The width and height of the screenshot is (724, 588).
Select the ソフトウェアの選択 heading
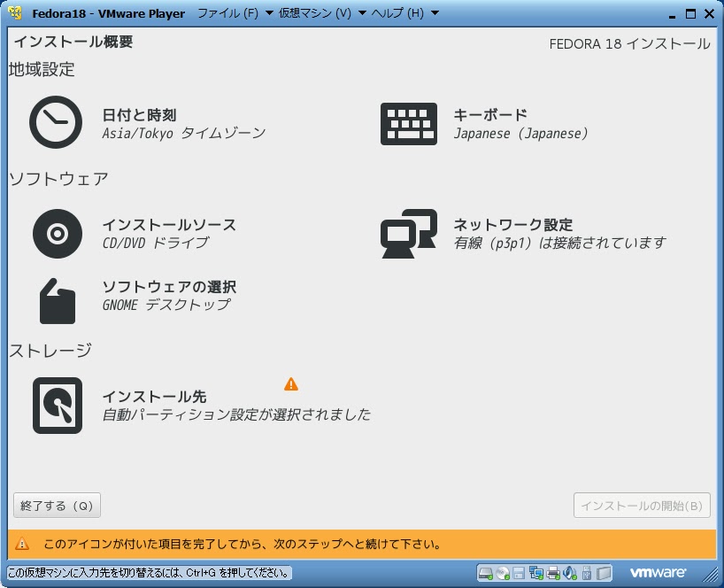[x=169, y=287]
